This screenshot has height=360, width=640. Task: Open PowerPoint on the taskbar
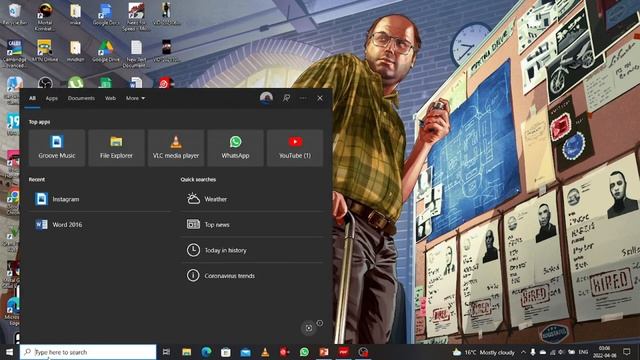pyautogui.click(x=324, y=352)
